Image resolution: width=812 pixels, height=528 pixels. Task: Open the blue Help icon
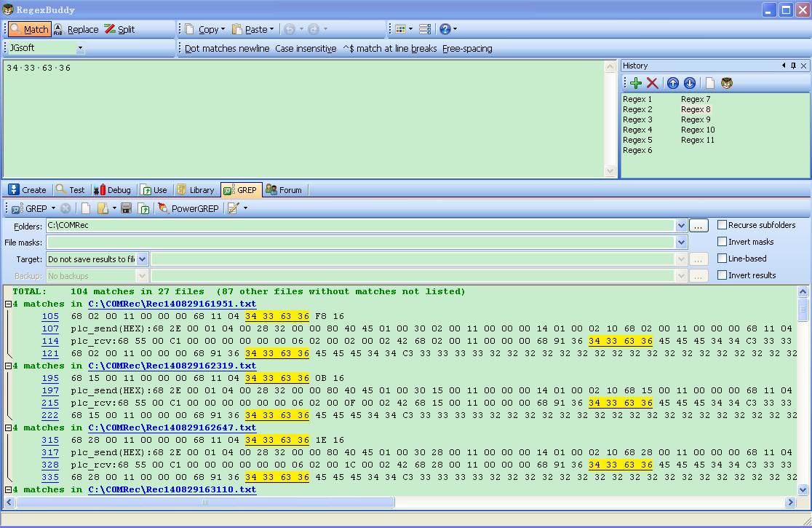tap(445, 29)
